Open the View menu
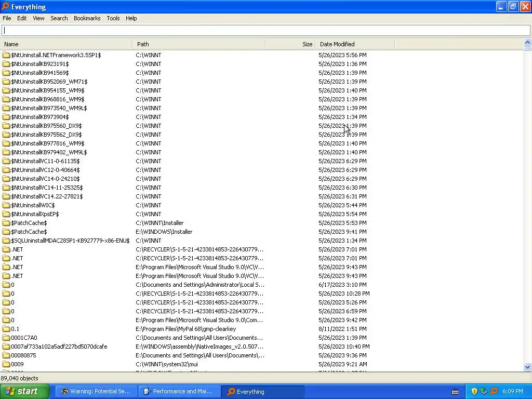This screenshot has width=532, height=399. [x=38, y=18]
